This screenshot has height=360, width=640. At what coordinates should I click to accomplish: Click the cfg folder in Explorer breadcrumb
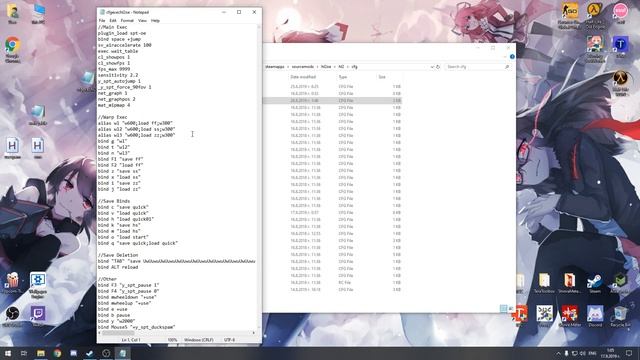click(354, 67)
